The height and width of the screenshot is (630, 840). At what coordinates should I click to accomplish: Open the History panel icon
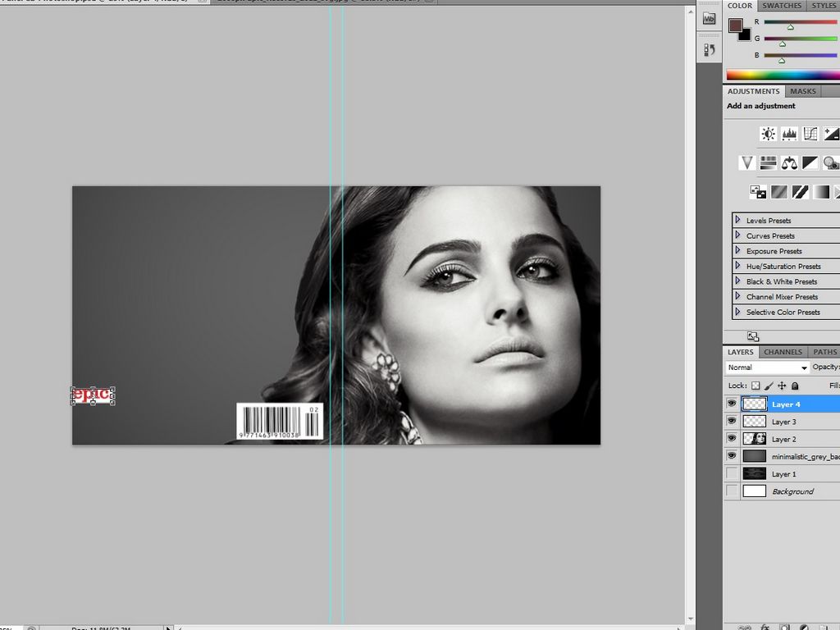pos(710,50)
